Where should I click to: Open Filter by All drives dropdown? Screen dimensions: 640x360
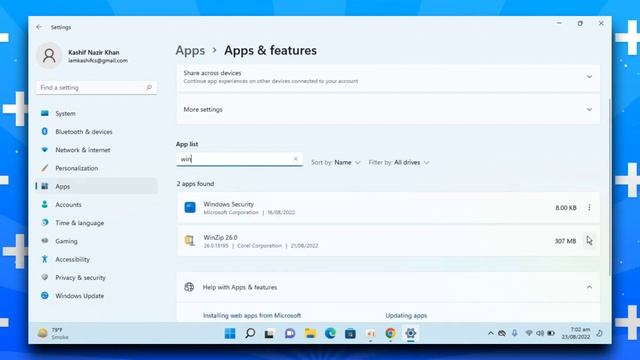(399, 162)
